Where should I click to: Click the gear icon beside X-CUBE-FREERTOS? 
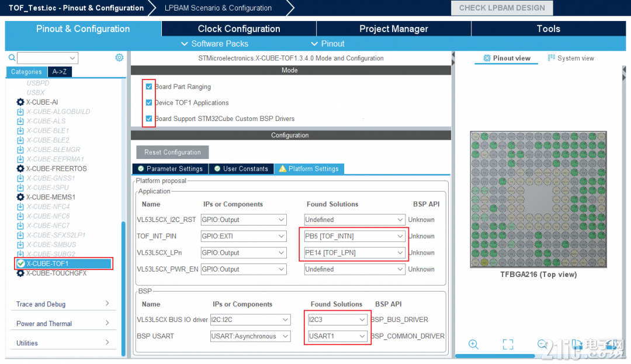click(20, 168)
